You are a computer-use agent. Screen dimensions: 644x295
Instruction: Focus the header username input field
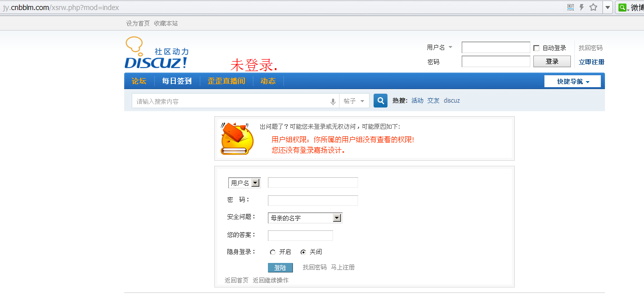pos(496,48)
